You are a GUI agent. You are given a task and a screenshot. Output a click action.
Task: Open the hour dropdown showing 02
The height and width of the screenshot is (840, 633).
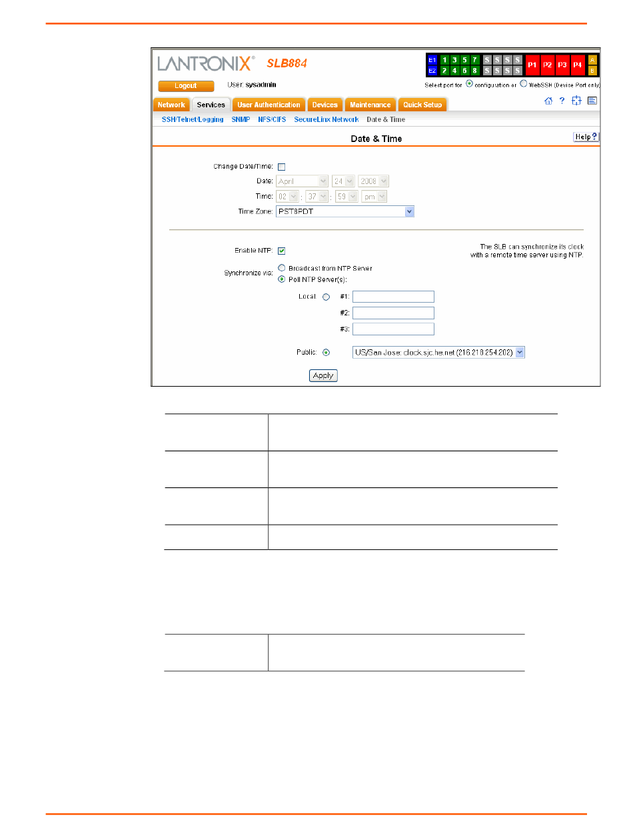288,197
